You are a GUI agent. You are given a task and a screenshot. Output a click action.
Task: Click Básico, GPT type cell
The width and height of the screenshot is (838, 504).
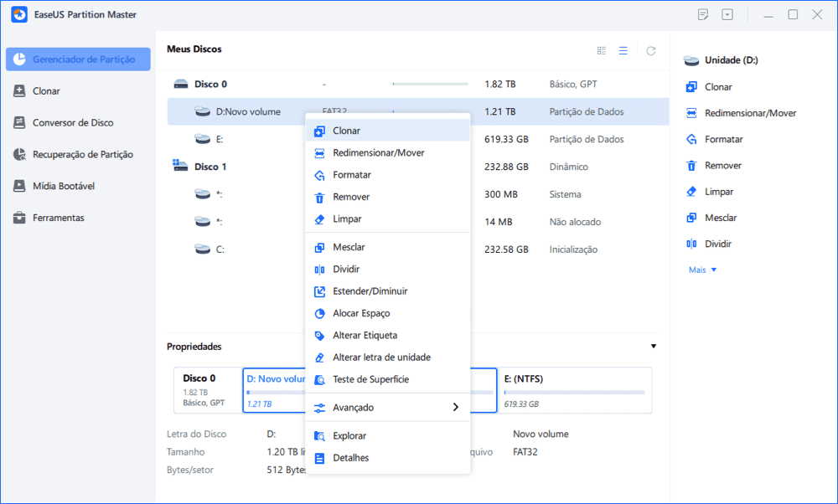tap(573, 84)
